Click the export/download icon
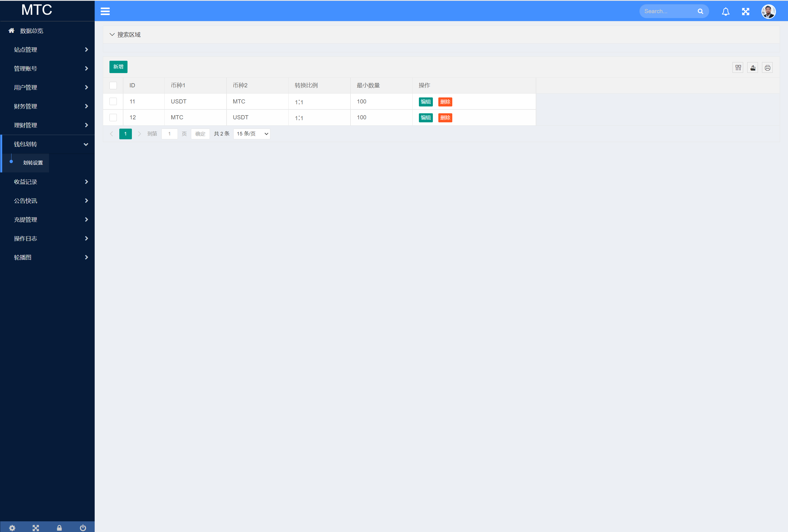788x532 pixels. click(x=752, y=66)
